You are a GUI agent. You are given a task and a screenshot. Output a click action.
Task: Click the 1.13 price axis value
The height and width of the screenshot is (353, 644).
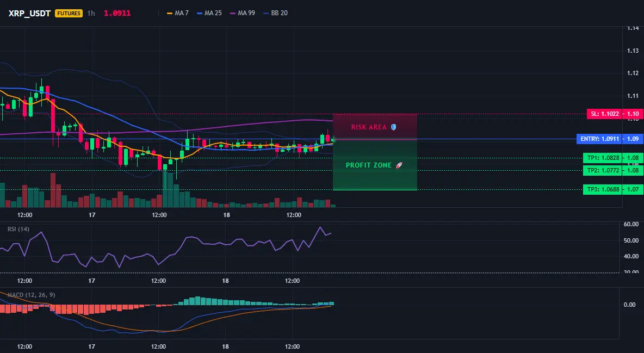(633, 51)
